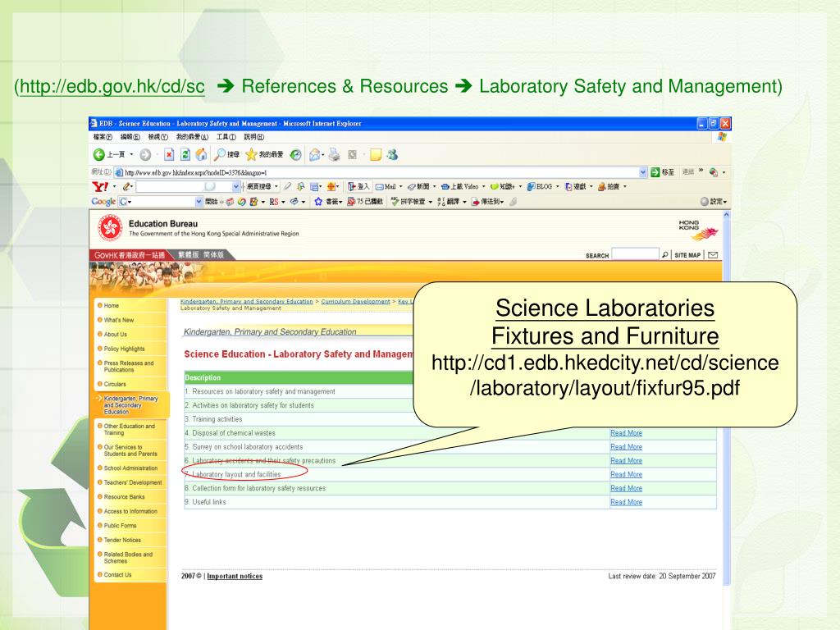Open the 我的最愛(A) Favorites menu
This screenshot has height=630, width=840.
coord(192,137)
